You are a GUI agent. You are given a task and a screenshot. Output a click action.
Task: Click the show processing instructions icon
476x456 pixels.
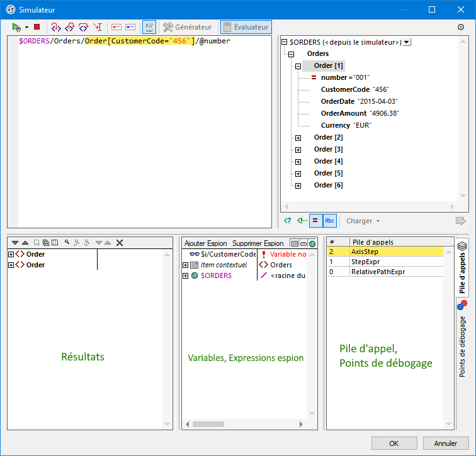(288, 221)
